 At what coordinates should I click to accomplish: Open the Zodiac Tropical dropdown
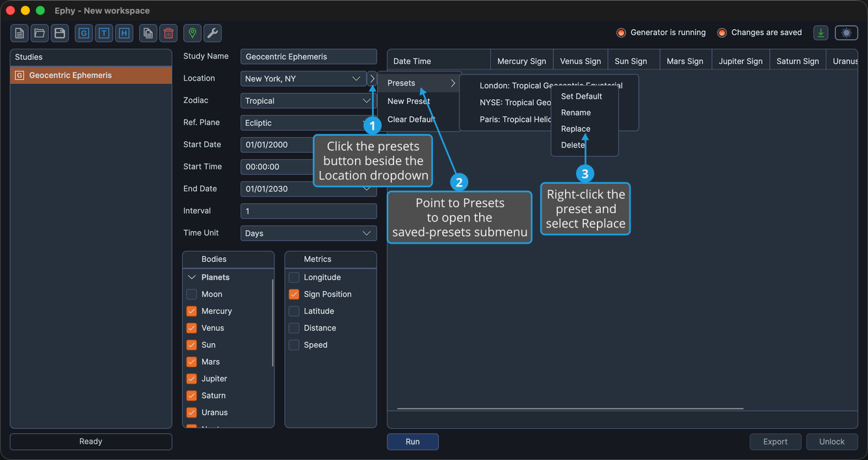tap(308, 101)
